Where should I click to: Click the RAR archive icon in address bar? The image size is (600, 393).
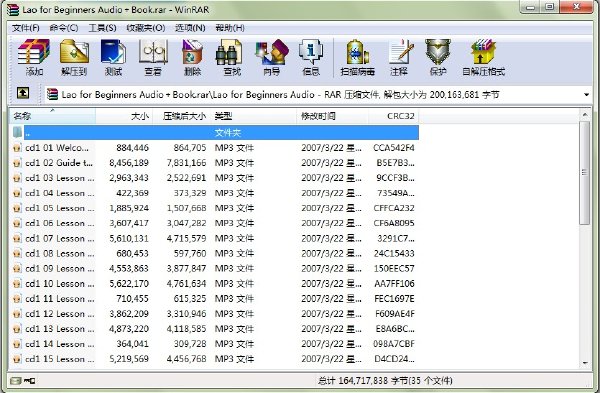[52, 94]
